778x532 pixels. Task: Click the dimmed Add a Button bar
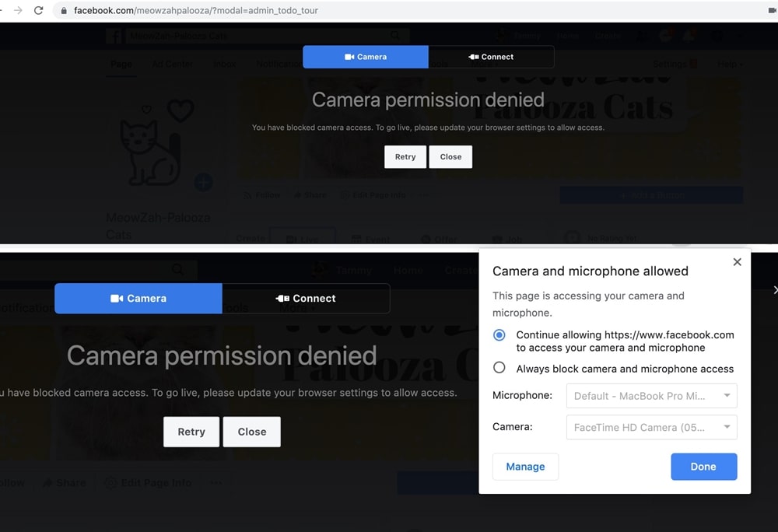tap(651, 195)
